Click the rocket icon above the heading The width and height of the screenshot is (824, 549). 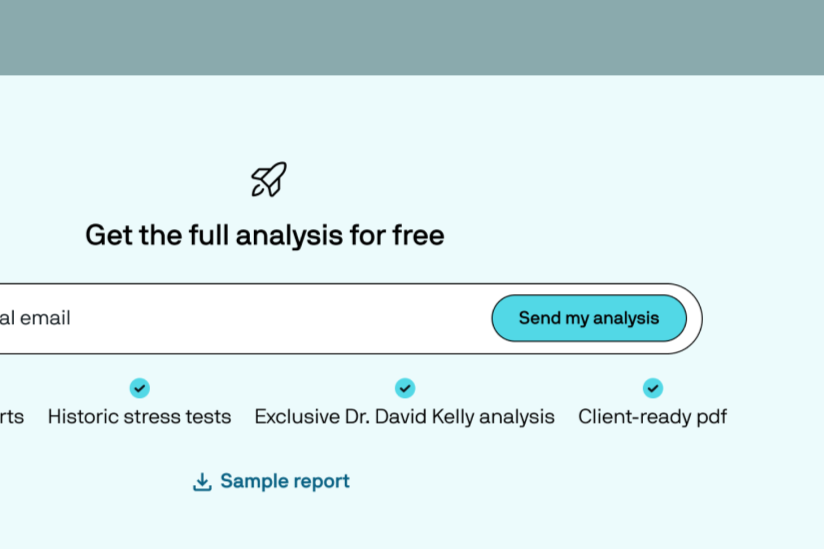(x=269, y=179)
